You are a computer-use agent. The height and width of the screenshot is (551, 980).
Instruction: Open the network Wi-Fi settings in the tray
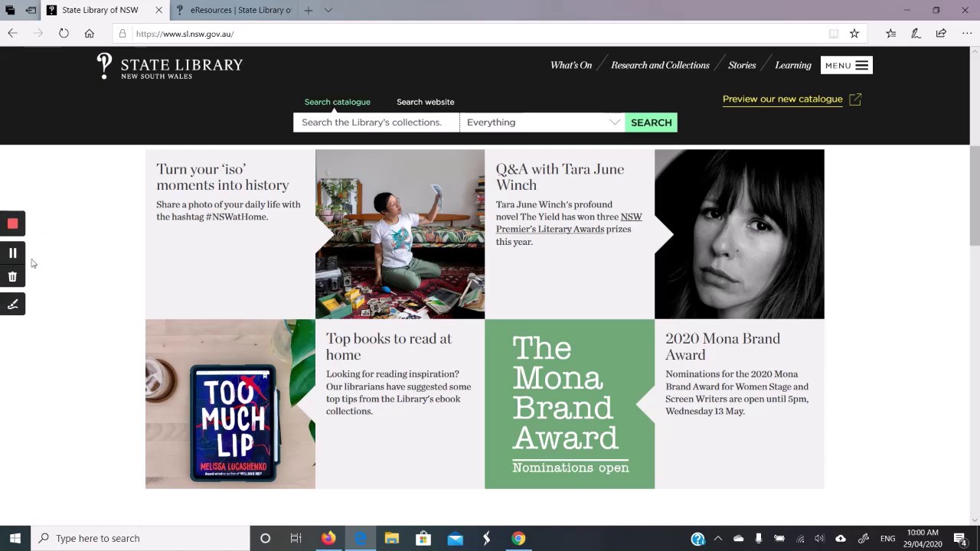800,538
